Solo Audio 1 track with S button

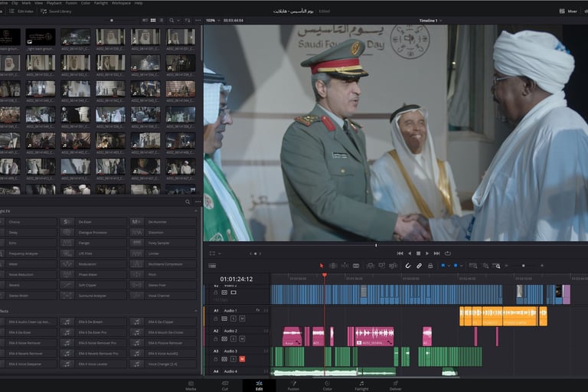(234, 318)
